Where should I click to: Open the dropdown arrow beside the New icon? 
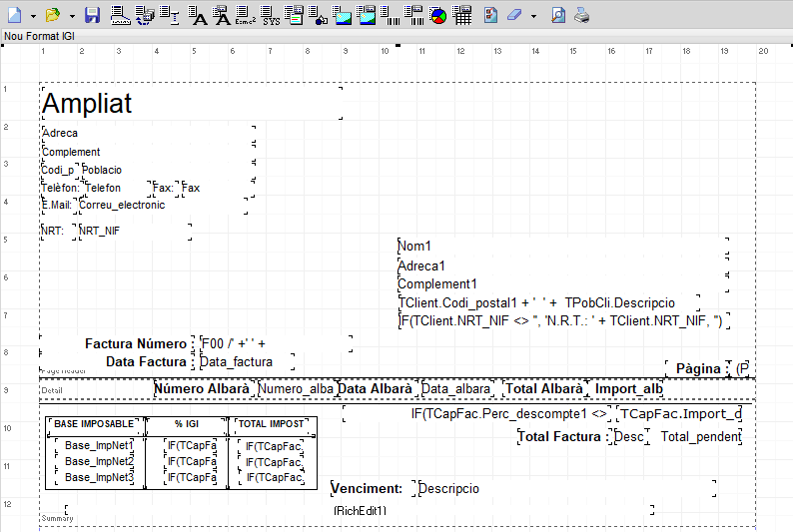coord(33,16)
